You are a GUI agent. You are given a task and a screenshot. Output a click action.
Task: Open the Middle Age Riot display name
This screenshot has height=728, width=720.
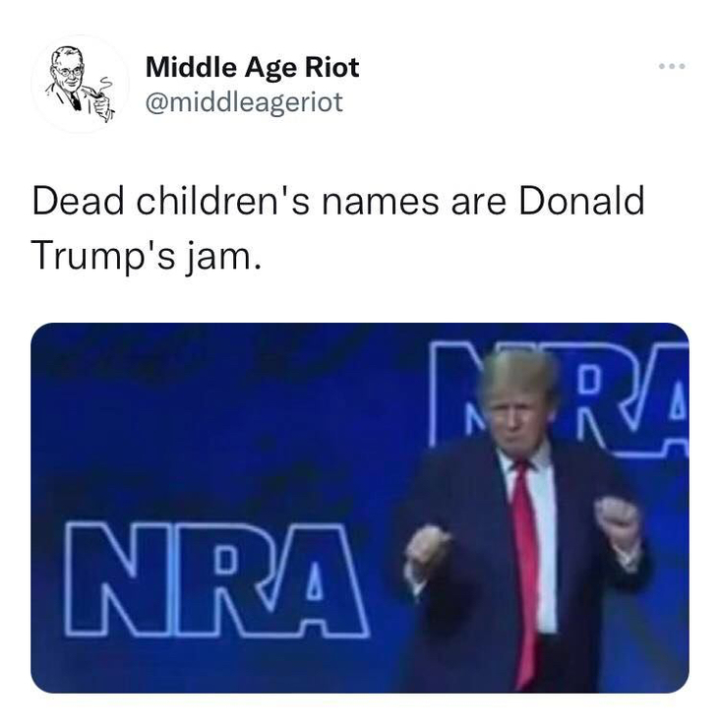252,67
